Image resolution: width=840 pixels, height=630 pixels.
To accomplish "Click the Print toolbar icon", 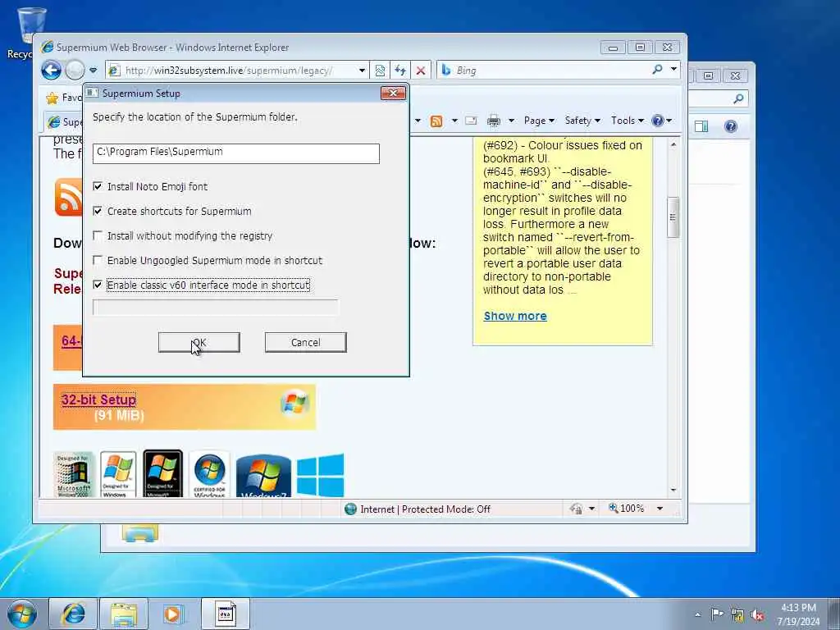I will coord(493,121).
